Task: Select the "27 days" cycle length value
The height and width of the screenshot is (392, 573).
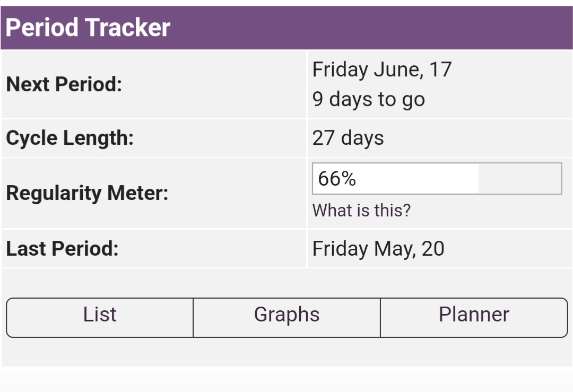Action: [x=348, y=138]
